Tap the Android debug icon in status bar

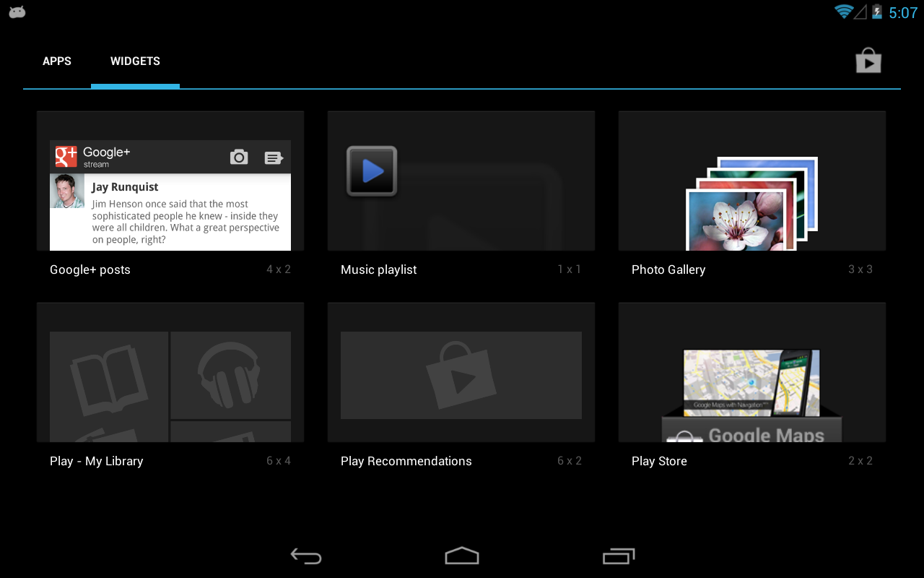pyautogui.click(x=17, y=12)
